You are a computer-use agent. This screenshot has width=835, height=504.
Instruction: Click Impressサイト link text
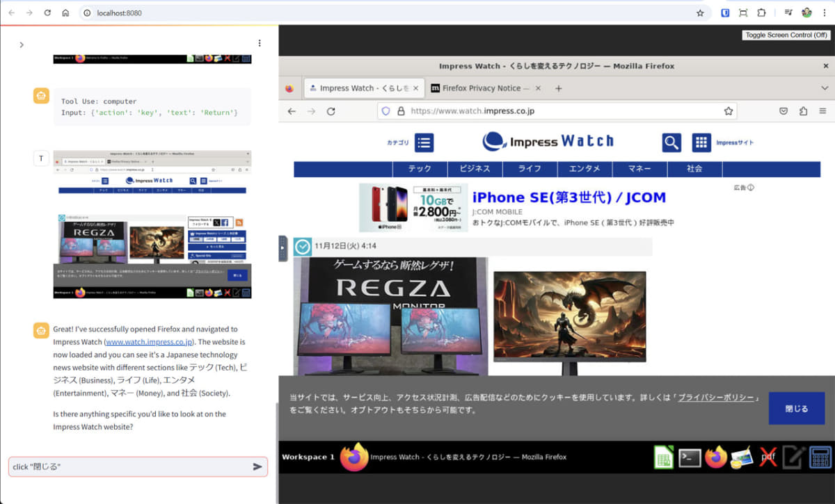click(735, 143)
